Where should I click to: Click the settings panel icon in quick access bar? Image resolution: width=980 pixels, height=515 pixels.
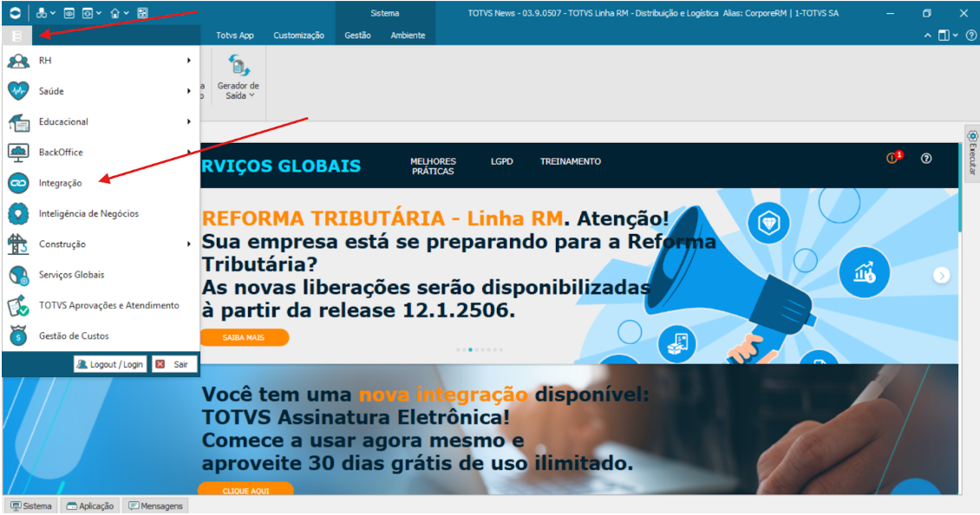click(142, 13)
